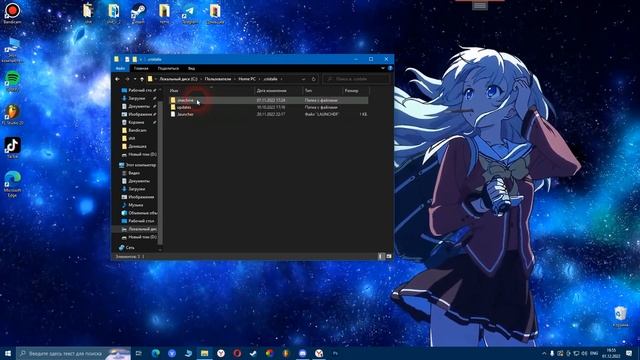
Task: Click the Back arrow in File Explorer
Action: pyautogui.click(x=118, y=79)
